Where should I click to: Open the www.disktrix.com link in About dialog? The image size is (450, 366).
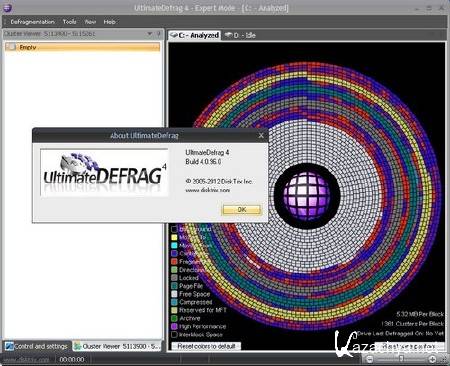(x=208, y=190)
